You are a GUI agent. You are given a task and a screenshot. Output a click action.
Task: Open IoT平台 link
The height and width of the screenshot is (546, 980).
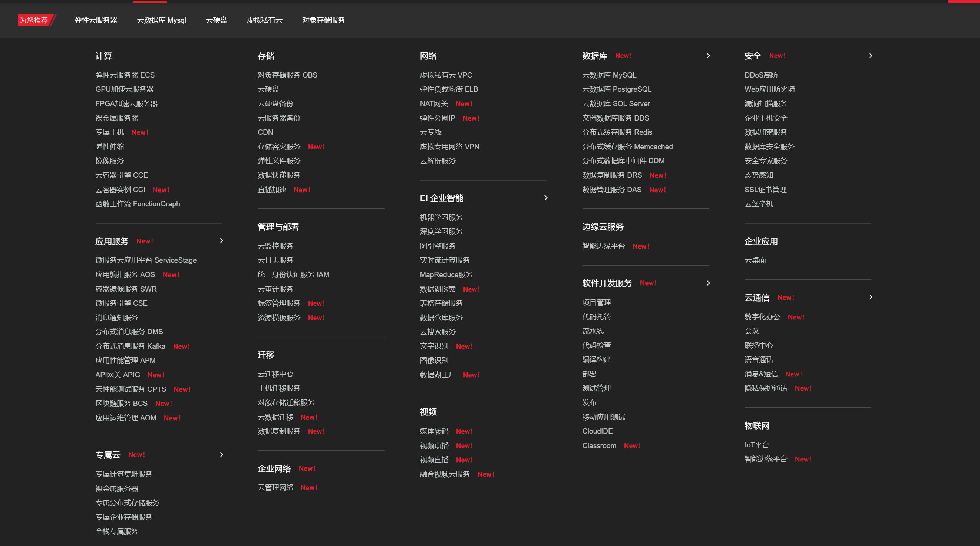pyautogui.click(x=757, y=445)
